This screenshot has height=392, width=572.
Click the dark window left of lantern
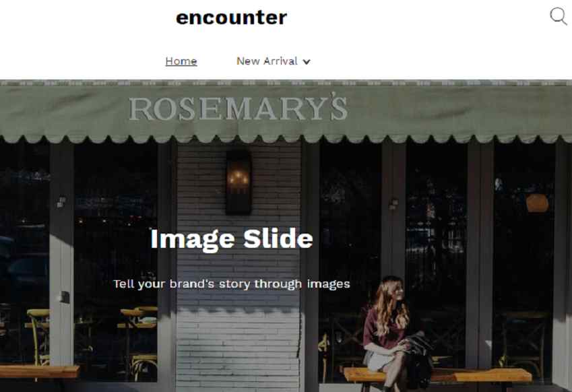116,255
